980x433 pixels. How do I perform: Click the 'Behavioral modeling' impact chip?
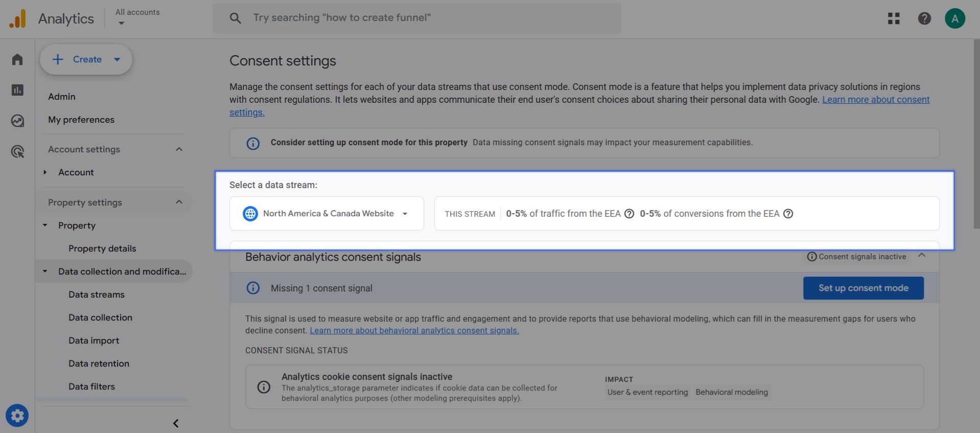pyautogui.click(x=732, y=392)
